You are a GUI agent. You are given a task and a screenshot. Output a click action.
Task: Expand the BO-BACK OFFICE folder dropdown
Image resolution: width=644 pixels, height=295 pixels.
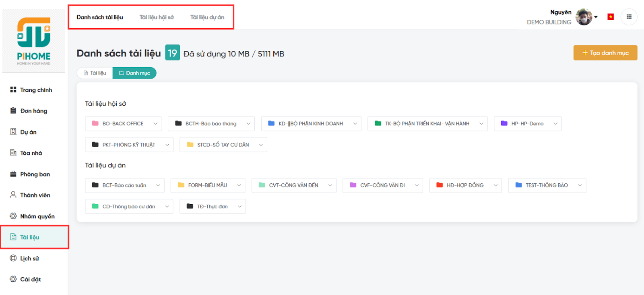click(155, 124)
